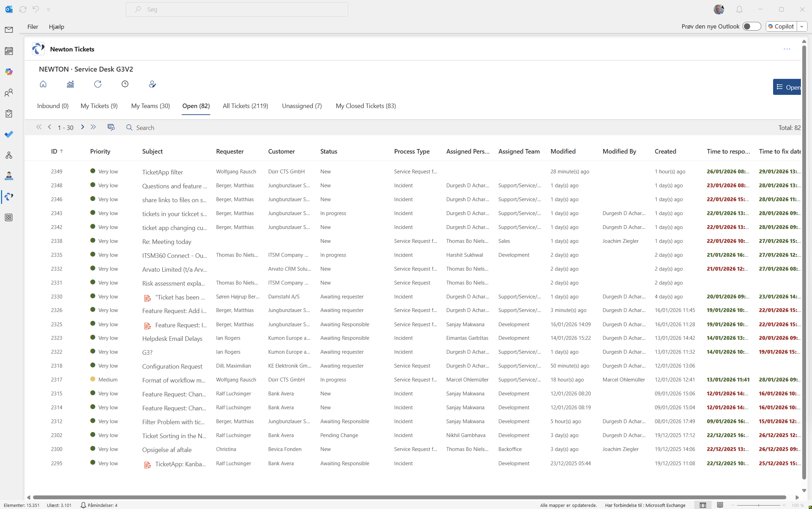Click the column chooser icon beside pagination
Image resolution: width=812 pixels, height=509 pixels.
pos(111,127)
